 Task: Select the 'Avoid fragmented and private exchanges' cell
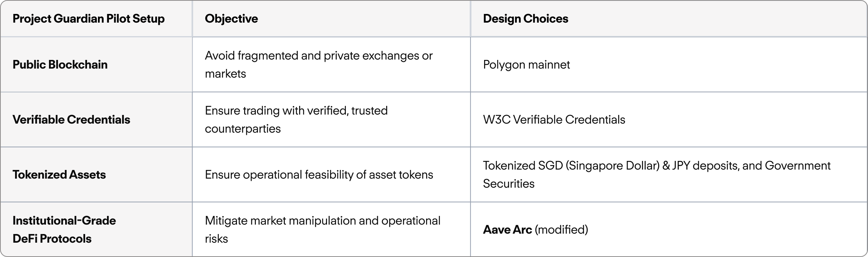click(x=319, y=64)
